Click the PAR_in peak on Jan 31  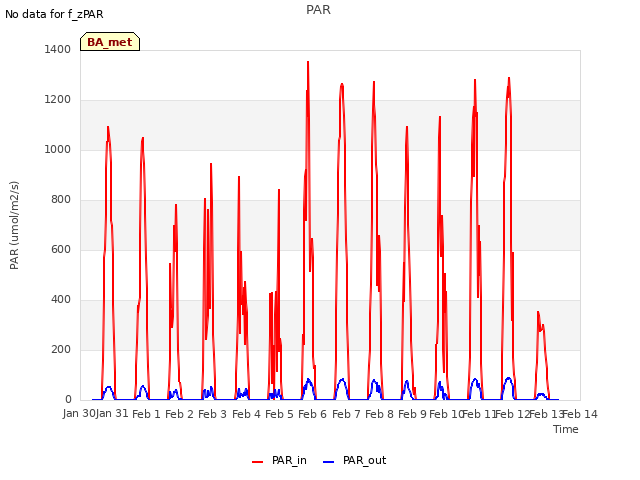[108, 127]
